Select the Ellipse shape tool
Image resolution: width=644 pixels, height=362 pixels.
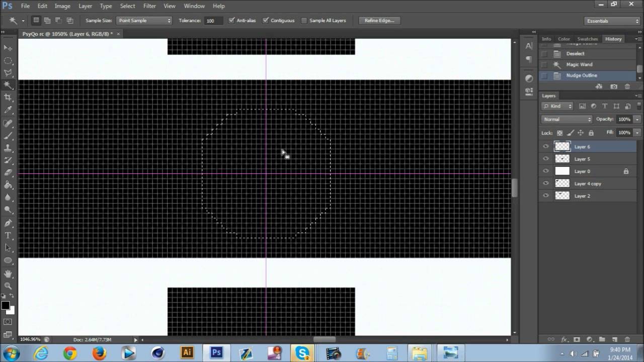(8, 260)
